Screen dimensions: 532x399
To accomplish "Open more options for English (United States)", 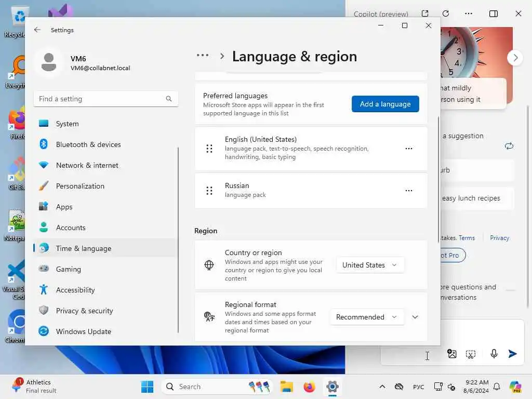I will 409,149.
